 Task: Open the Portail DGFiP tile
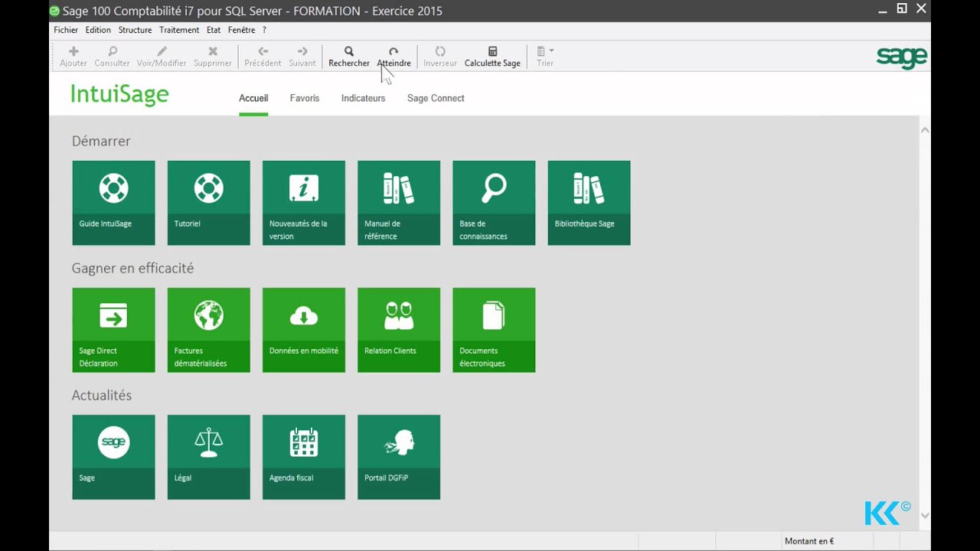399,457
